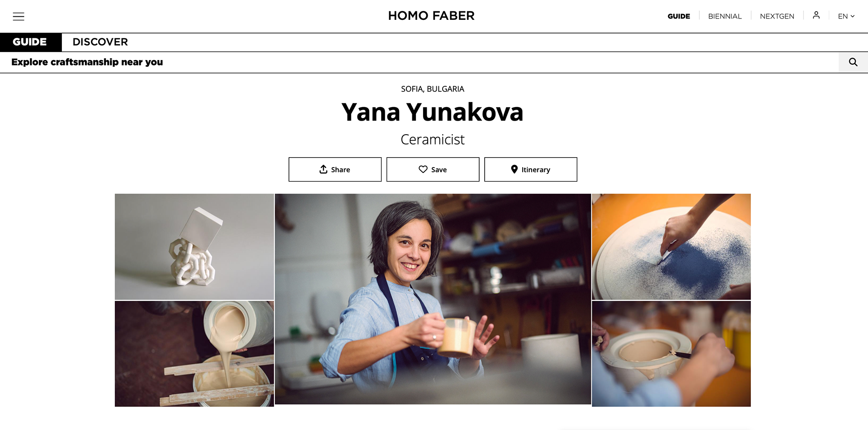The height and width of the screenshot is (430, 868).
Task: Open the user account icon
Action: tap(816, 15)
